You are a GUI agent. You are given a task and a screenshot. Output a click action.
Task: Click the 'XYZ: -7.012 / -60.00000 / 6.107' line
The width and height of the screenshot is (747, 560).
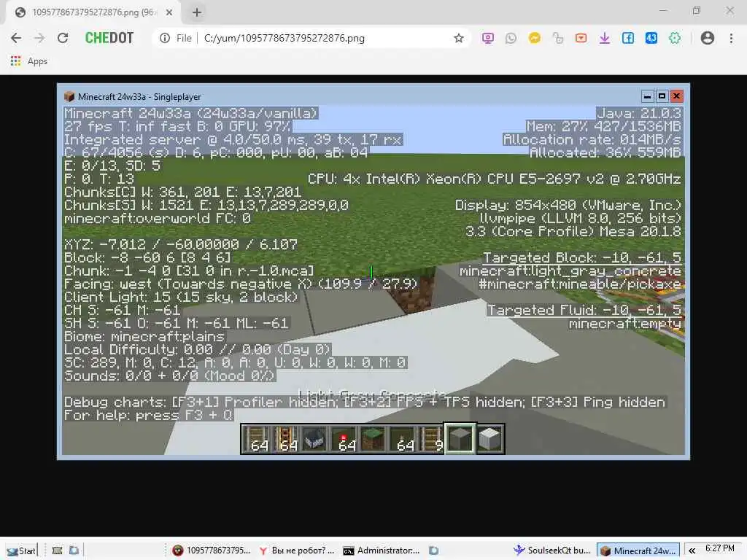point(181,244)
